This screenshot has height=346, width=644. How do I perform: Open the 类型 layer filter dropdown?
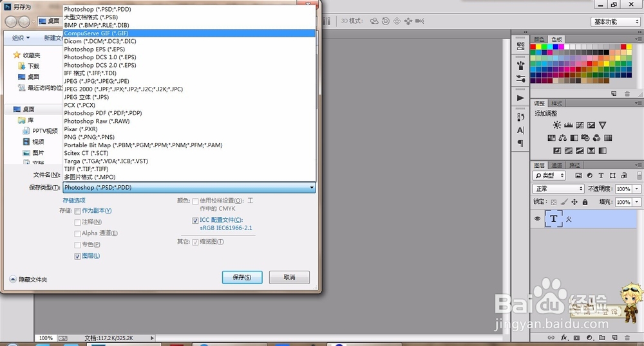click(x=549, y=176)
